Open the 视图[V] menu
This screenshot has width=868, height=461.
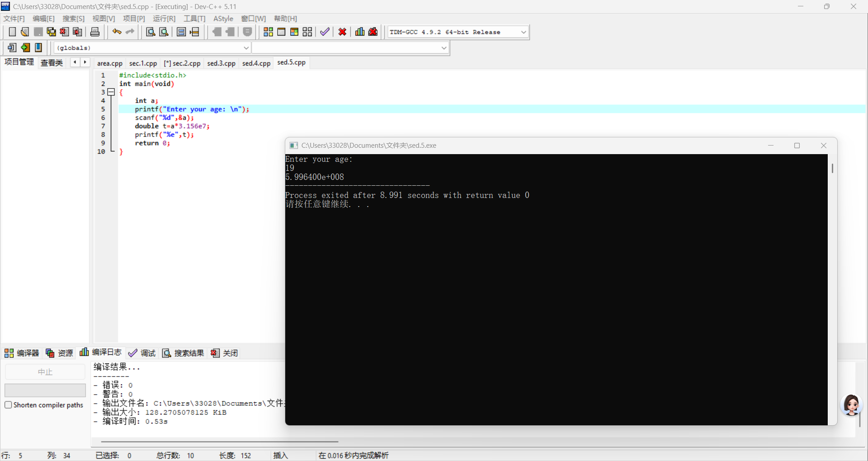coord(104,19)
